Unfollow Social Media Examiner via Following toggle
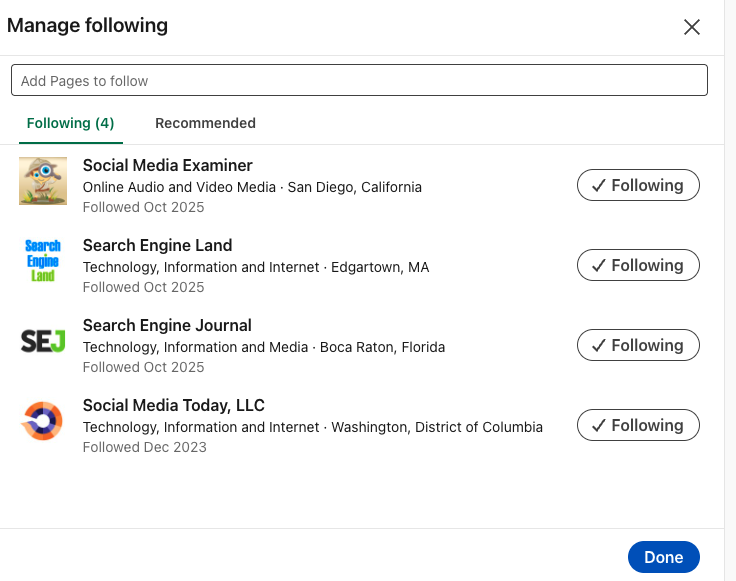 click(x=638, y=185)
